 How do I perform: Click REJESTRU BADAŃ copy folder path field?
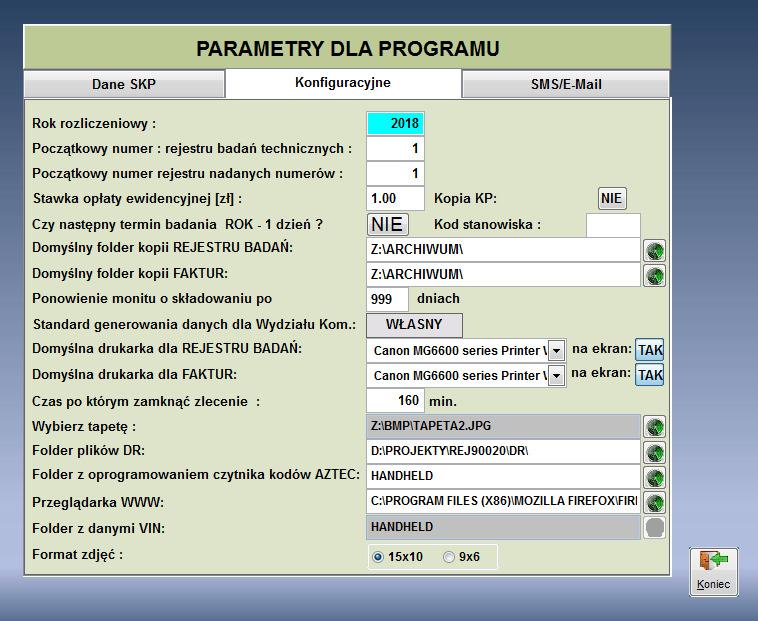tap(503, 250)
